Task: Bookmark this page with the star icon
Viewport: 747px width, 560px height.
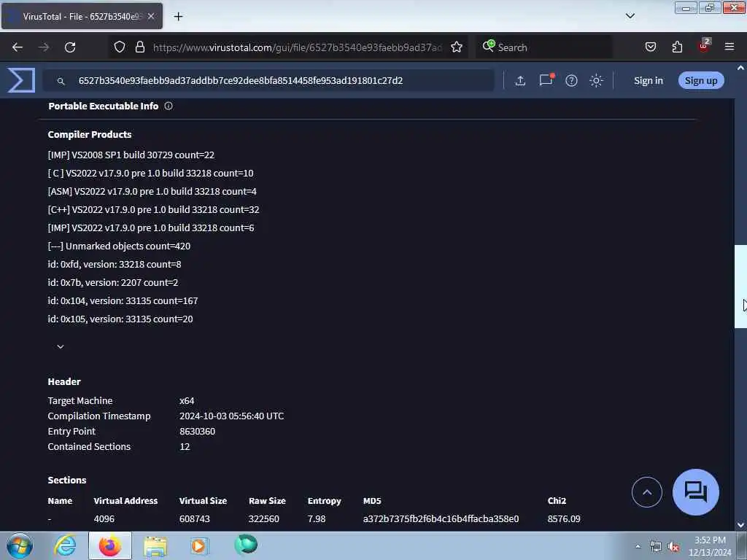Action: (457, 47)
